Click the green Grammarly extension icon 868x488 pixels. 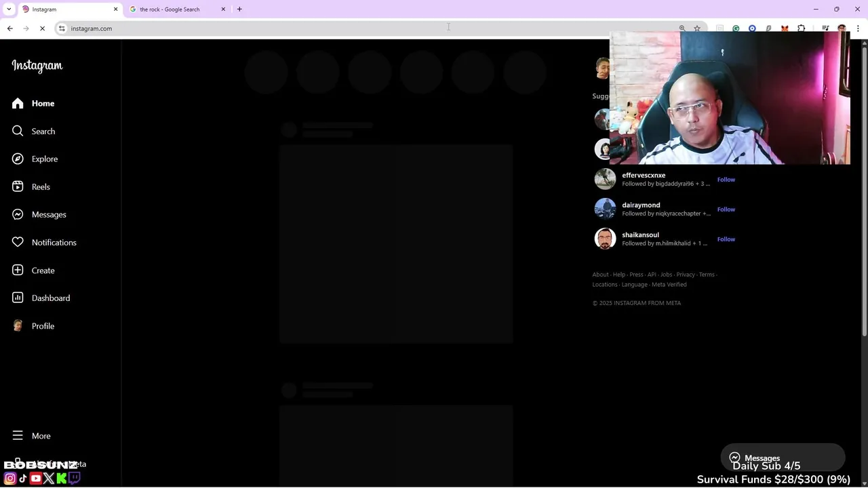[736, 28]
